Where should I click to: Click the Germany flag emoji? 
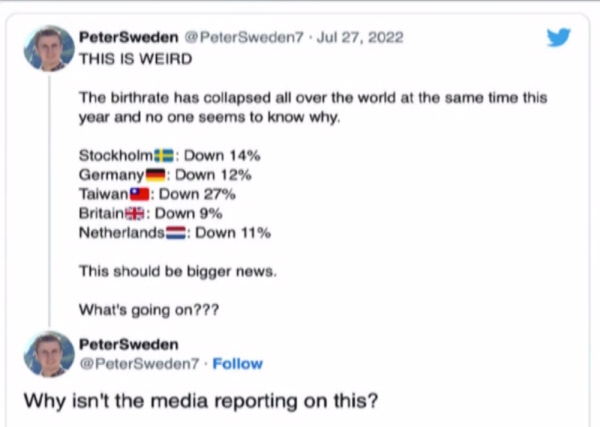[x=155, y=175]
